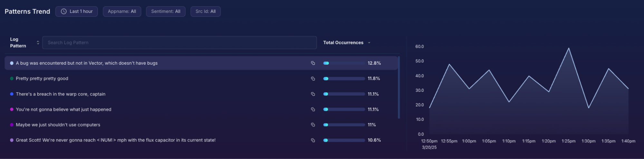Copy the 'Great Scott!' flux capacitor pattern

[x=312, y=140]
